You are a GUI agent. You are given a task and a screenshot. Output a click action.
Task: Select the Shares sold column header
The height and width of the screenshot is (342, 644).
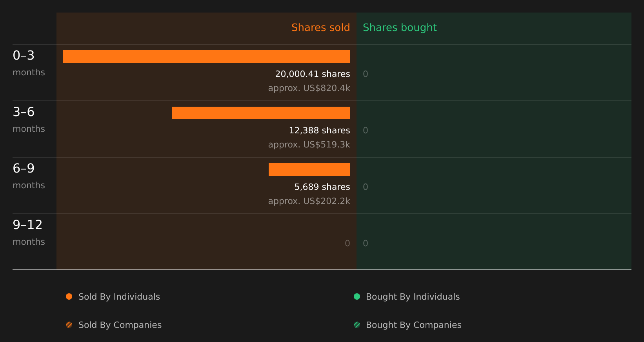click(320, 27)
